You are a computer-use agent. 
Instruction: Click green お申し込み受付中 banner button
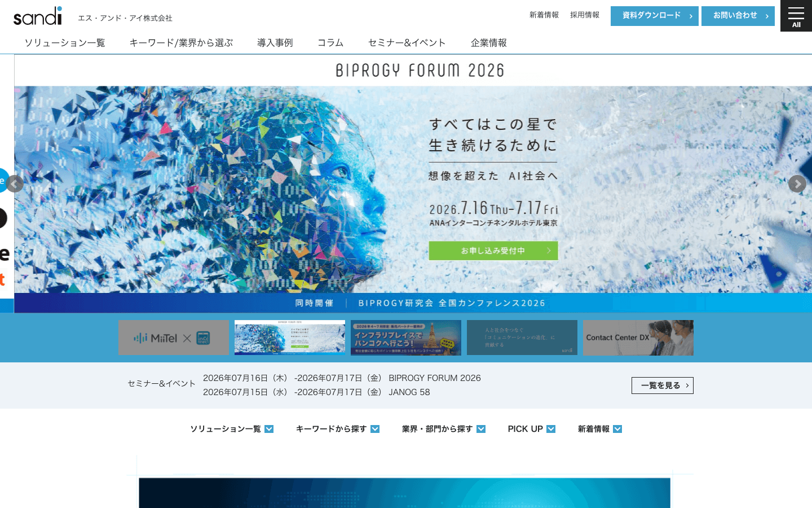point(493,251)
